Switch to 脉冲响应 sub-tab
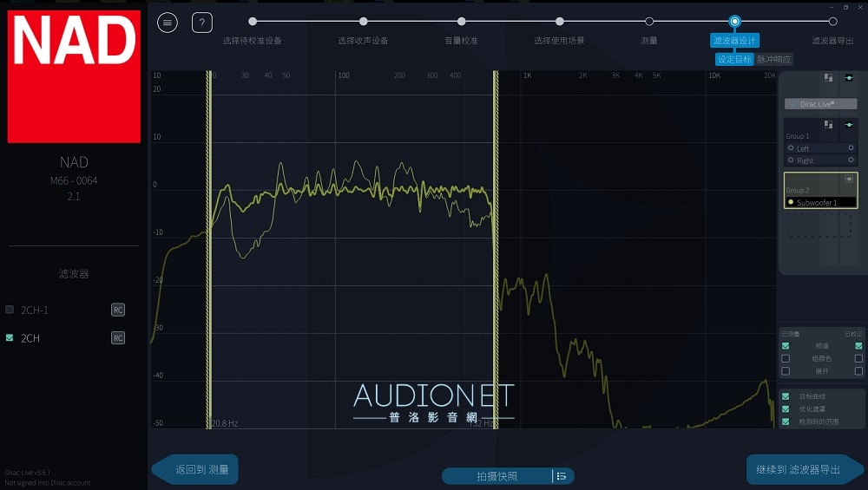 coord(774,59)
